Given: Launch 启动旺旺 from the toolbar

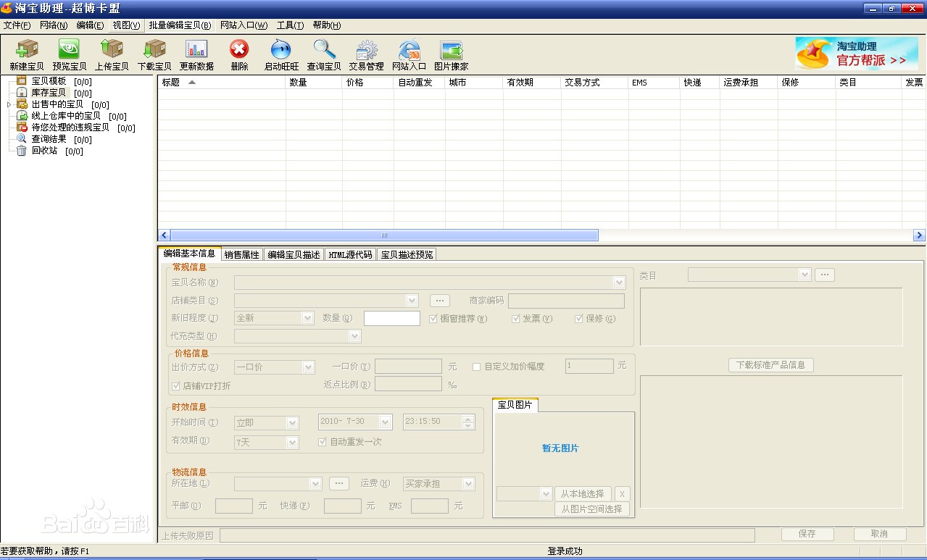Looking at the screenshot, I should coord(280,50).
